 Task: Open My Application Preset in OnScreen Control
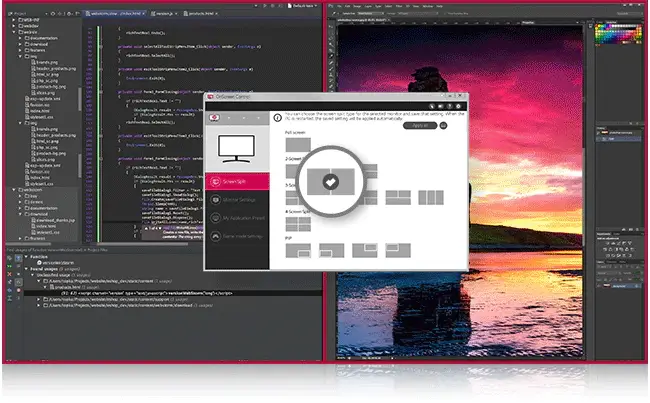[237, 218]
